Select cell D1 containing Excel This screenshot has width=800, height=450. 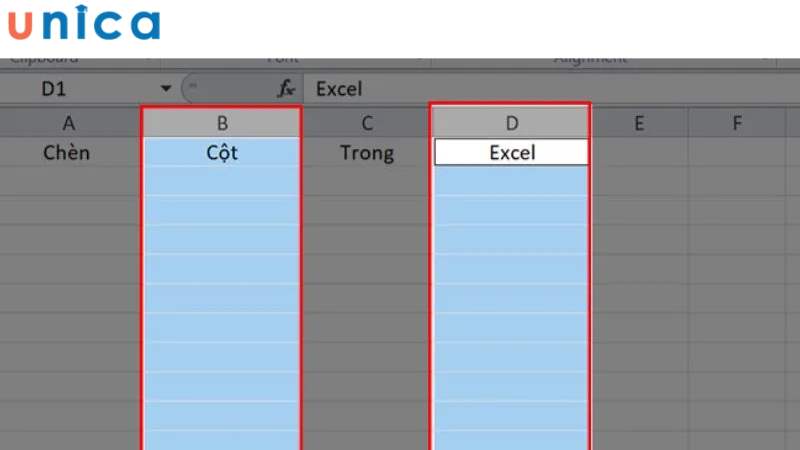512,153
